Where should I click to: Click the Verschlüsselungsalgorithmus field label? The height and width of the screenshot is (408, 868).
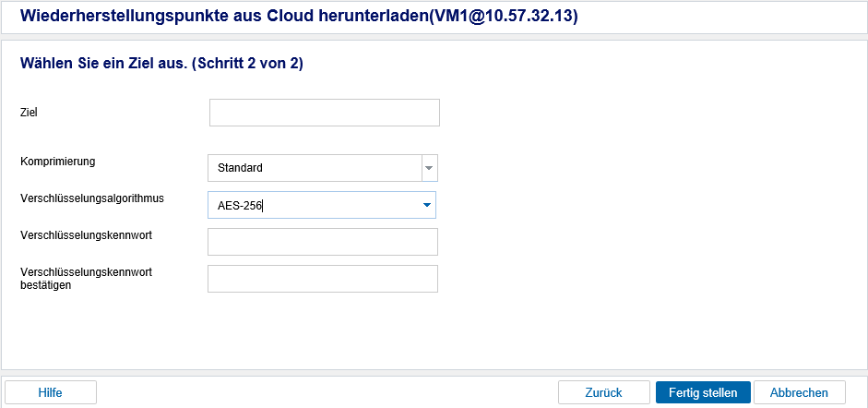click(x=92, y=198)
